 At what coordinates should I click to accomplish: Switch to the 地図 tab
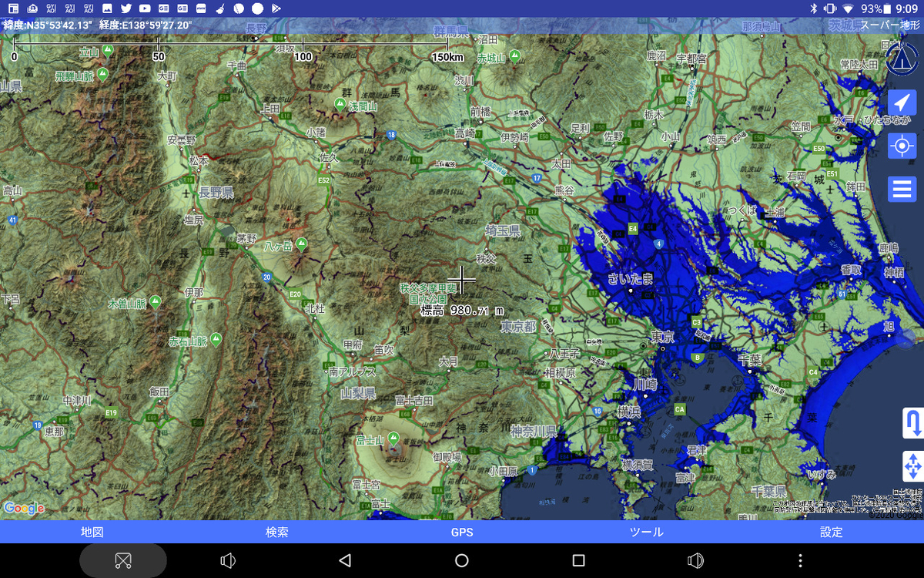(92, 532)
